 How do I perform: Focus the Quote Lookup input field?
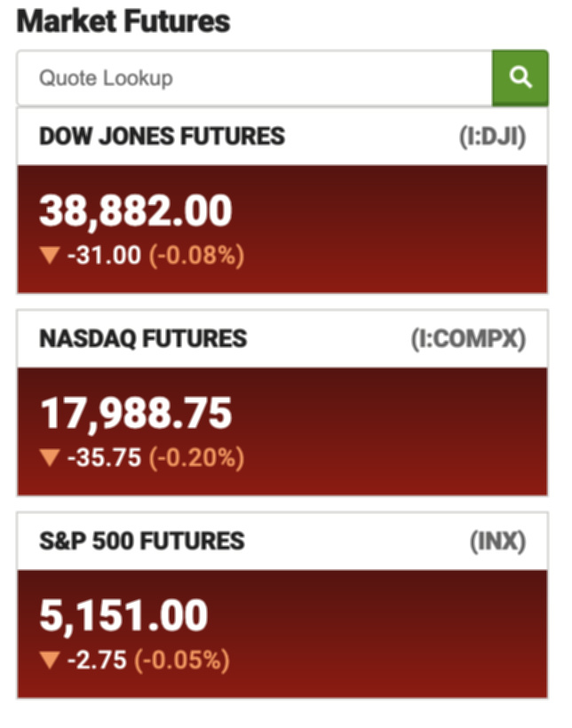[x=254, y=78]
